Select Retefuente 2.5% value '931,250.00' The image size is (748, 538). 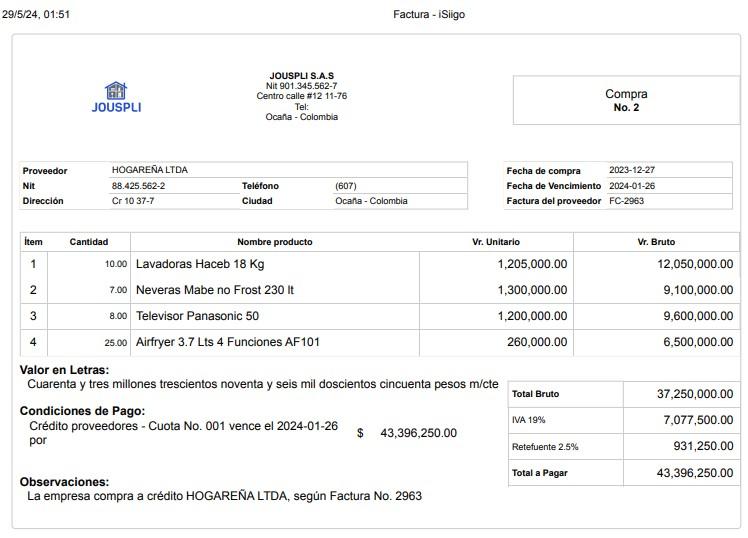(703, 446)
